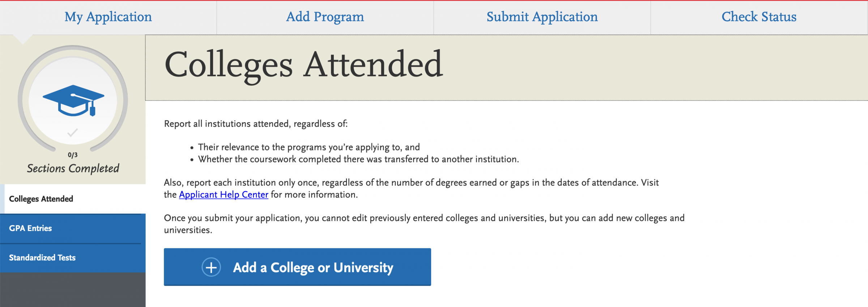Open the GPA Entries section
868x307 pixels.
(30, 228)
